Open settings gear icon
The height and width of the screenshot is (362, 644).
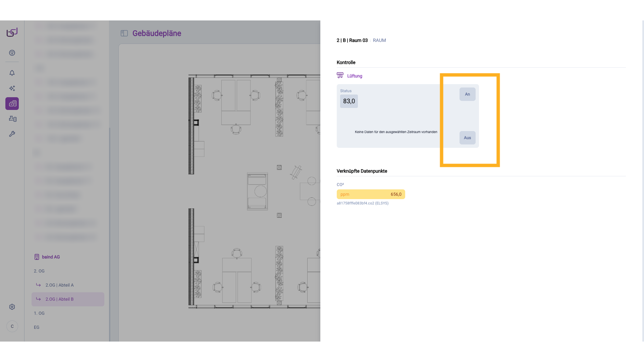tap(12, 307)
